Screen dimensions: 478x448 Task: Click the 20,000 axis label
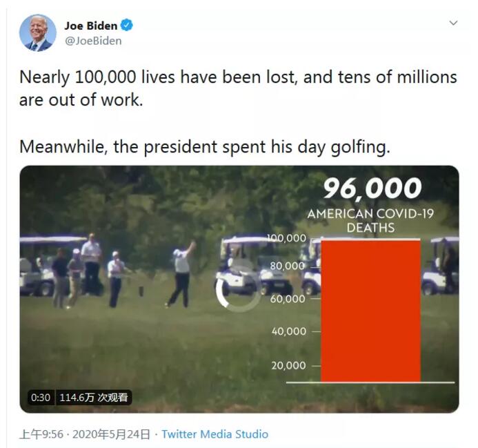tap(288, 365)
